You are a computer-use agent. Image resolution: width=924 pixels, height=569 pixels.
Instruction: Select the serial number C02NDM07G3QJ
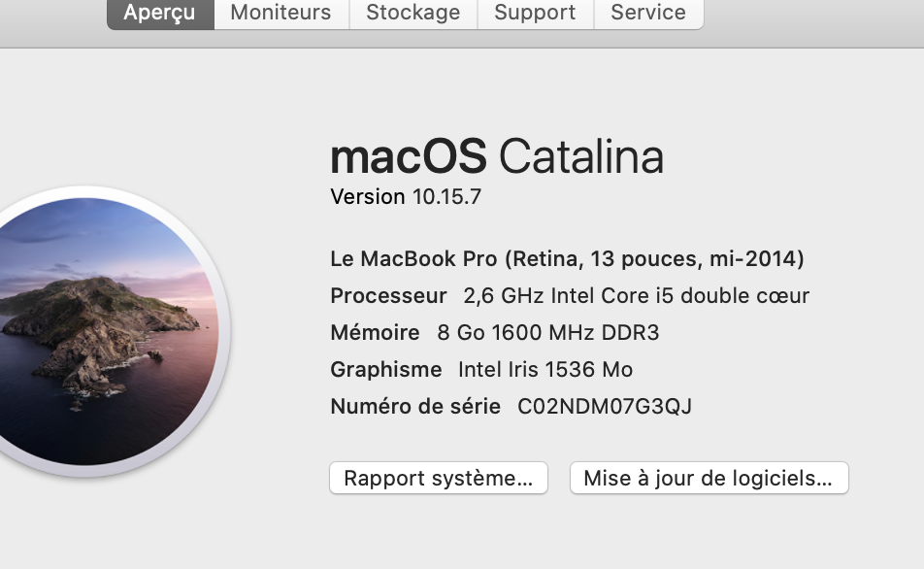604,407
